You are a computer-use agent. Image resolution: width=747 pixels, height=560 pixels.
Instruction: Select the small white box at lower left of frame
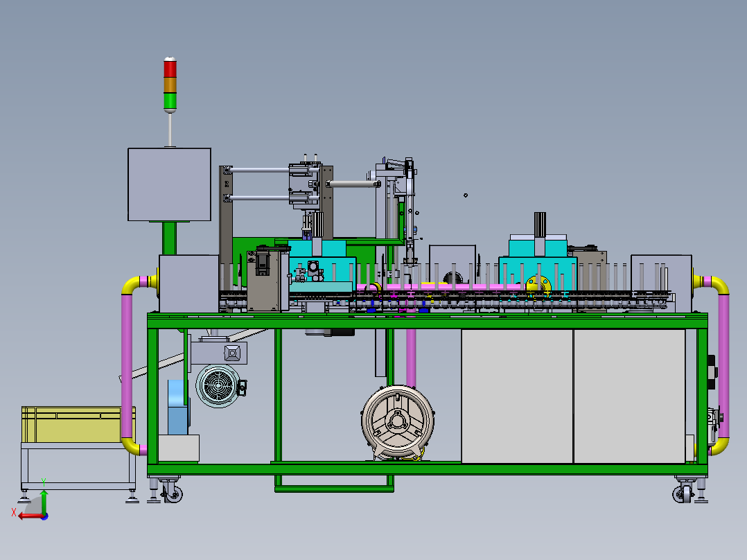coord(179,448)
